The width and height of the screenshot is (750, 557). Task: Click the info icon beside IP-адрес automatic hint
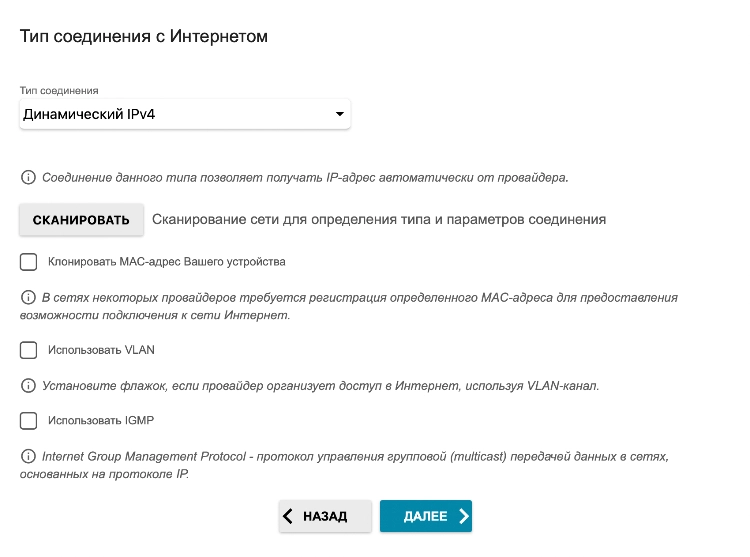click(28, 177)
